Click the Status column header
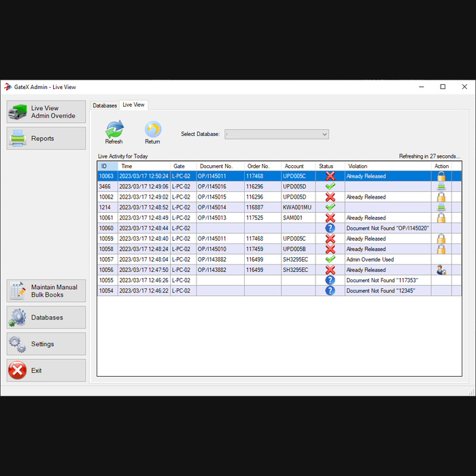476x476 pixels. tap(330, 166)
